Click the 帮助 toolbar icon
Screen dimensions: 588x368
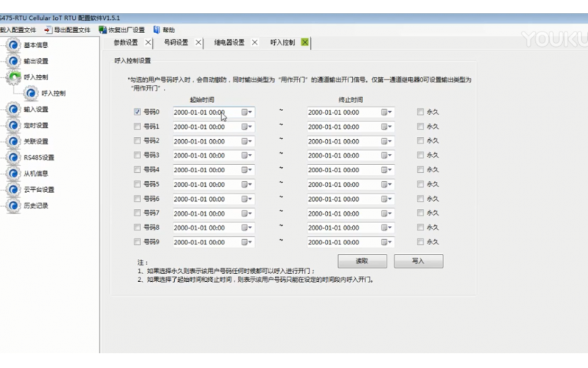157,29
